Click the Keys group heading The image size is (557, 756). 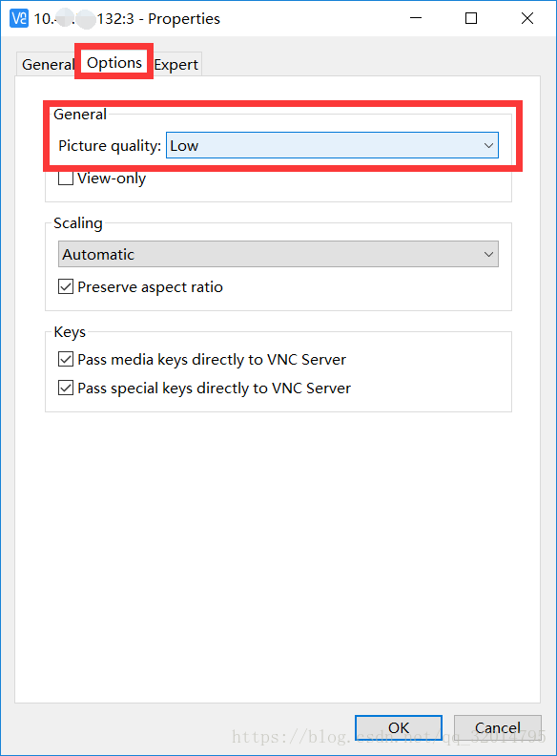point(70,332)
